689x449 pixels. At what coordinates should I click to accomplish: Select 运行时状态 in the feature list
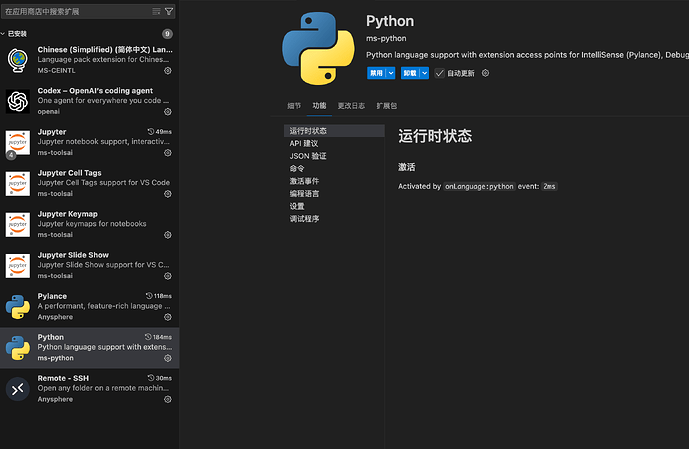click(x=334, y=130)
